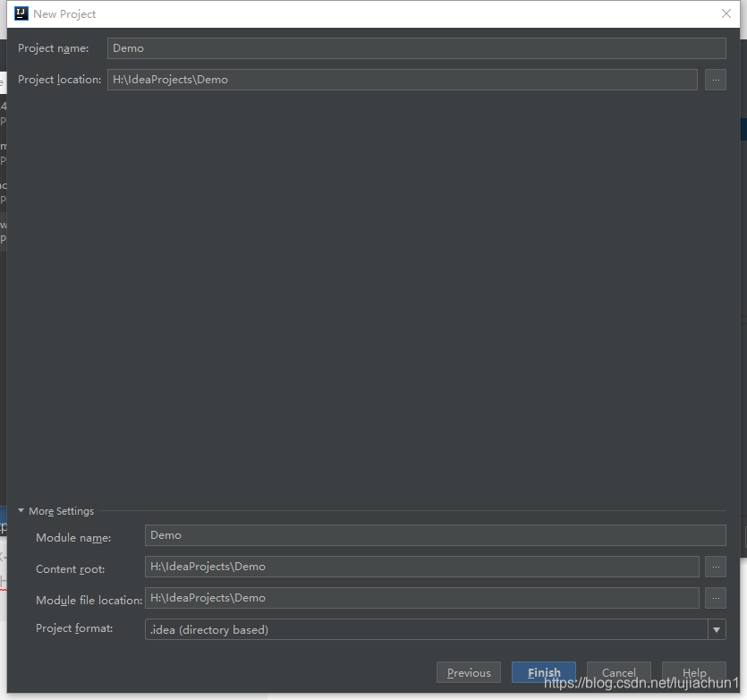
Task: Click the Project format label
Action: 74,628
